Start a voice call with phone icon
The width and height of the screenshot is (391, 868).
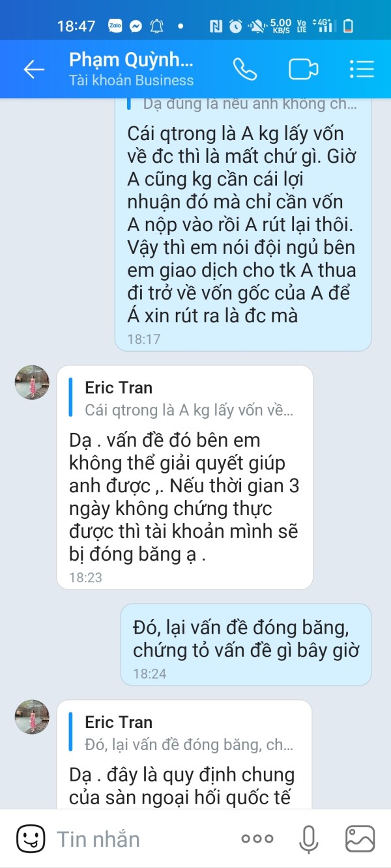(245, 70)
